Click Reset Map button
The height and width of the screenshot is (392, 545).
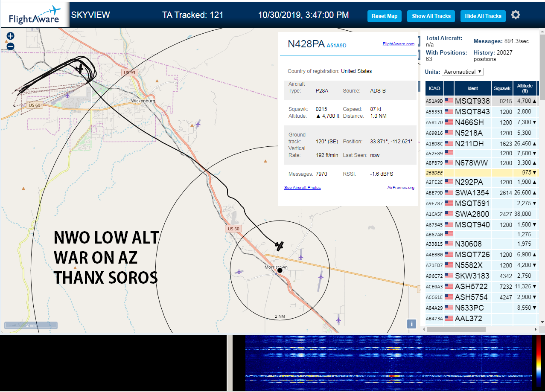(385, 16)
